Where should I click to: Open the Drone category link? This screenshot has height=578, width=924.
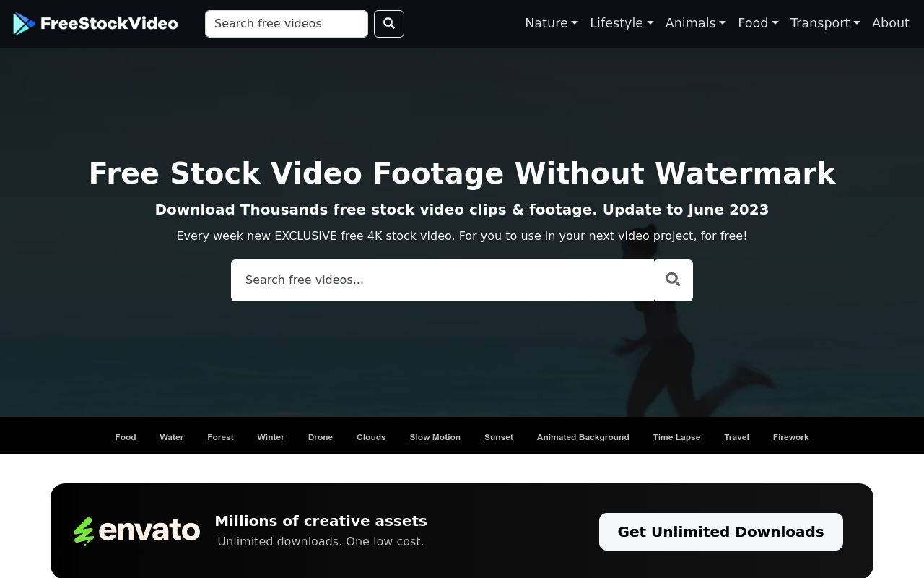pos(320,436)
